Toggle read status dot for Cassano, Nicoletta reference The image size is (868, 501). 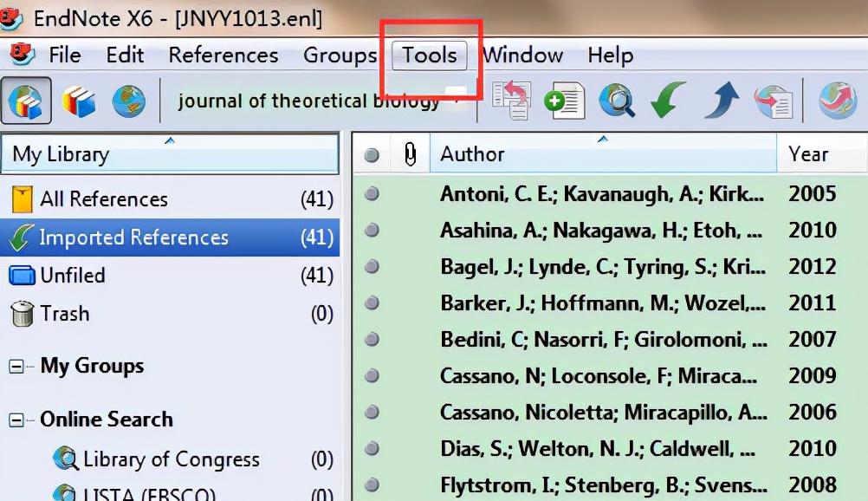pos(372,412)
